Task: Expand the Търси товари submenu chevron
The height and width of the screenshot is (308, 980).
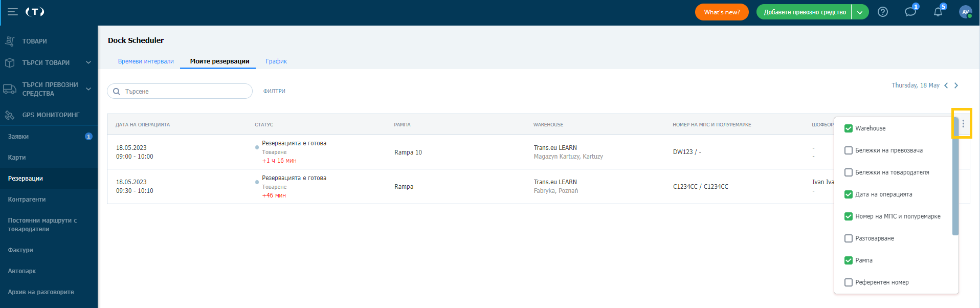Action: [88, 62]
